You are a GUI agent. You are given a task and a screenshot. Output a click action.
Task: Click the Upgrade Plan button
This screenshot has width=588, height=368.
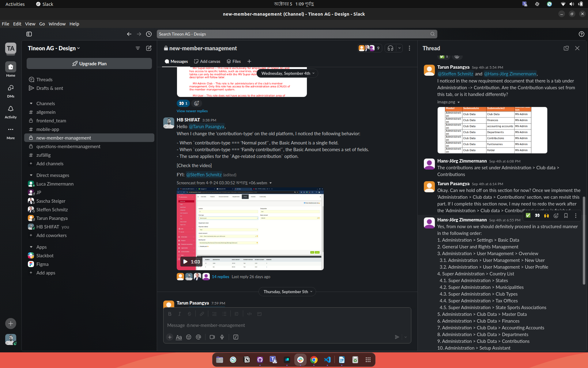pos(89,63)
